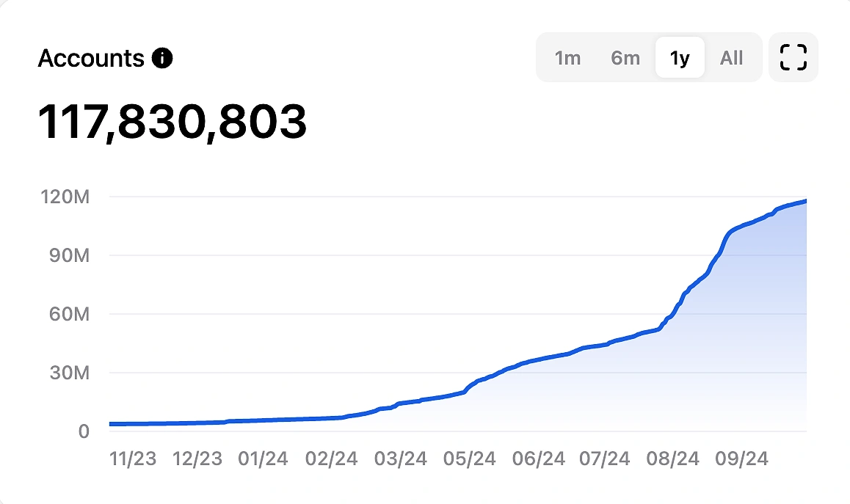The width and height of the screenshot is (850, 504).
Task: Click the 117,830,803 total accounts figure
Action: coord(172,121)
